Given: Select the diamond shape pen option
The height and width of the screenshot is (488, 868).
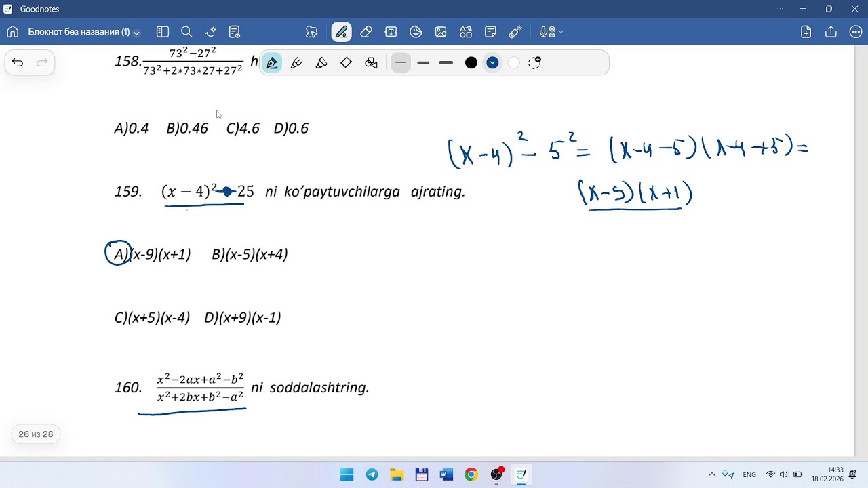Looking at the screenshot, I should point(346,63).
